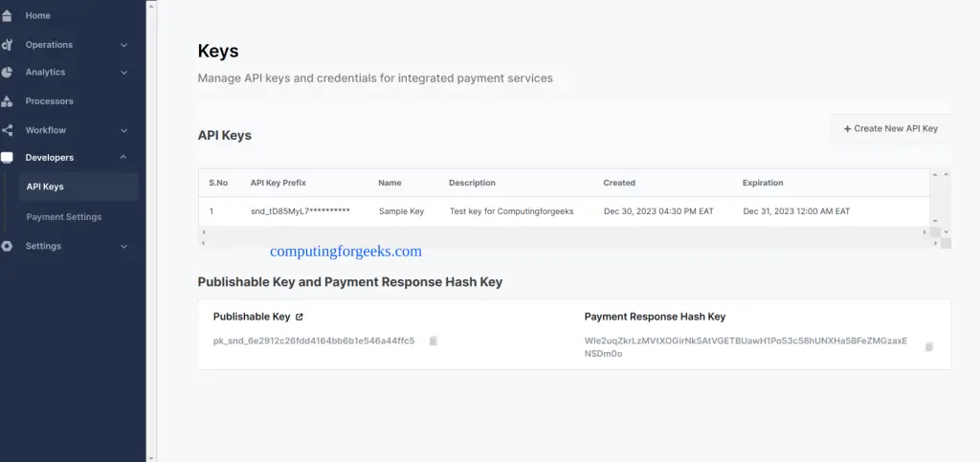
Task: Click the API Key Prefix column header
Action: coord(278,183)
